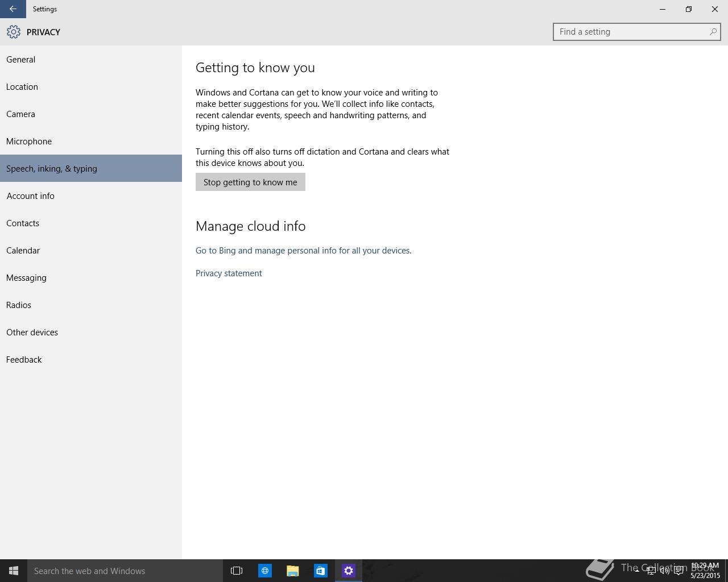The height and width of the screenshot is (582, 728).
Task: Show hidden system tray icons
Action: click(x=637, y=571)
